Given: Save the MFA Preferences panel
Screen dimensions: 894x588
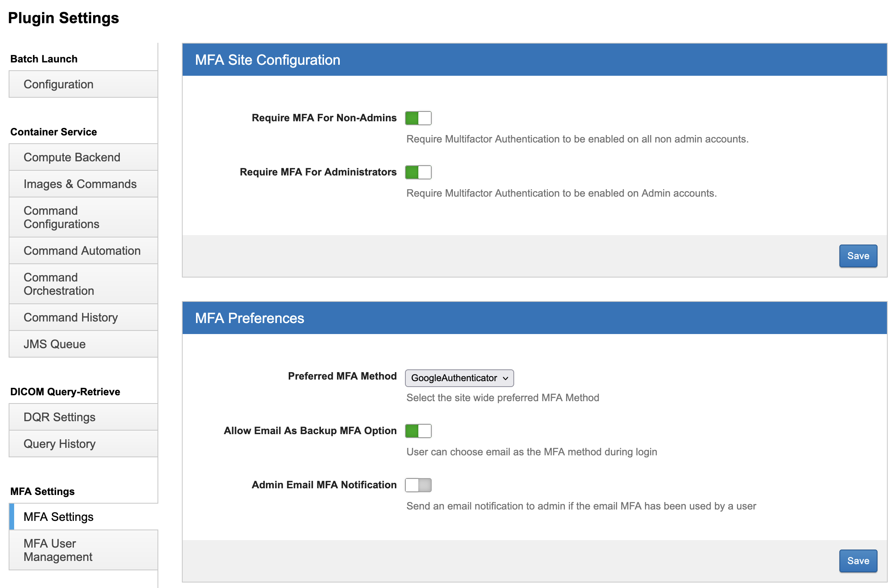Looking at the screenshot, I should click(x=858, y=561).
